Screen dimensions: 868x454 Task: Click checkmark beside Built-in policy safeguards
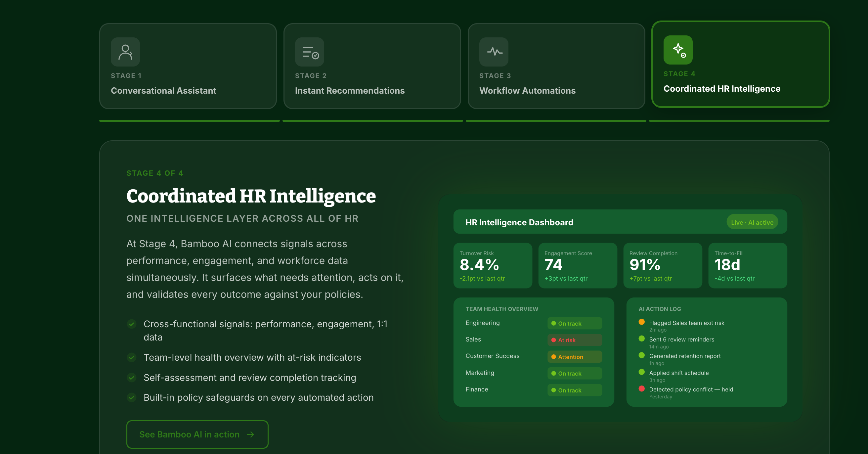point(131,397)
